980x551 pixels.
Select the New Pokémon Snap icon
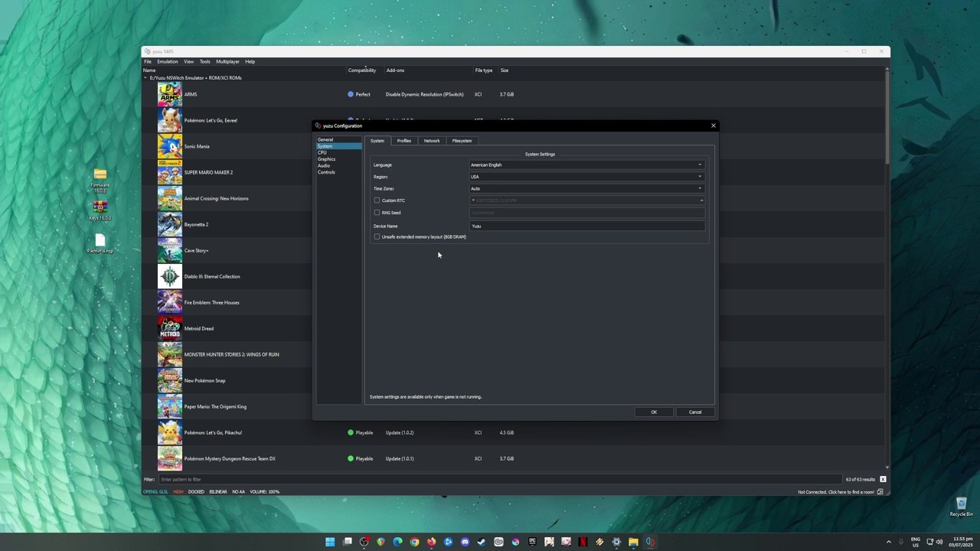170,380
